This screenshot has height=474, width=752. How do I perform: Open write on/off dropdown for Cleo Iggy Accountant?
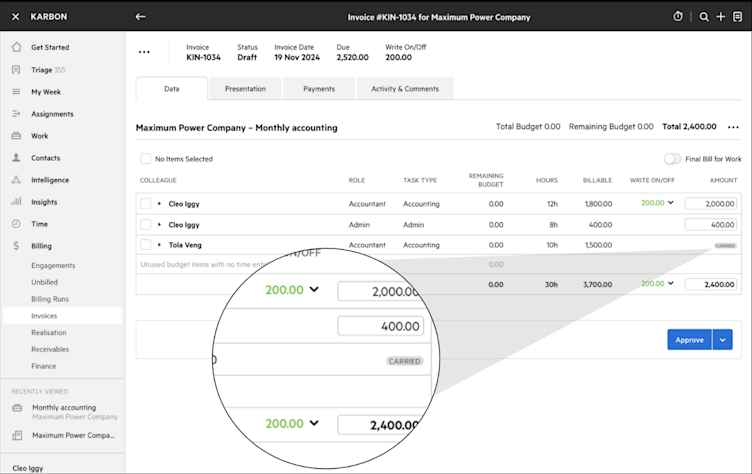click(x=670, y=202)
